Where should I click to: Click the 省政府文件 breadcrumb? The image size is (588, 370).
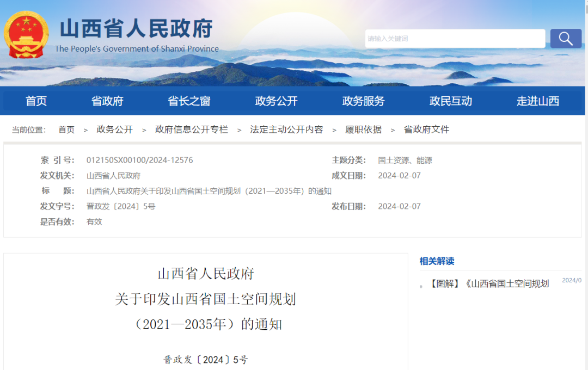tap(426, 129)
